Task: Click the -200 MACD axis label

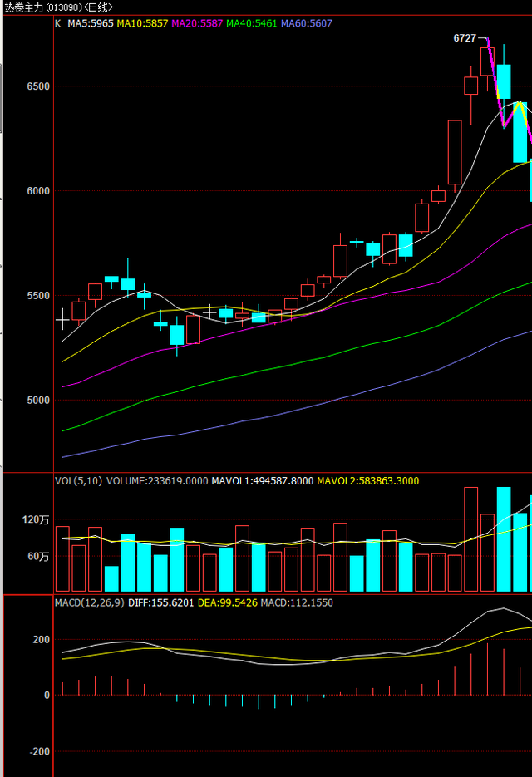Action: (38, 751)
